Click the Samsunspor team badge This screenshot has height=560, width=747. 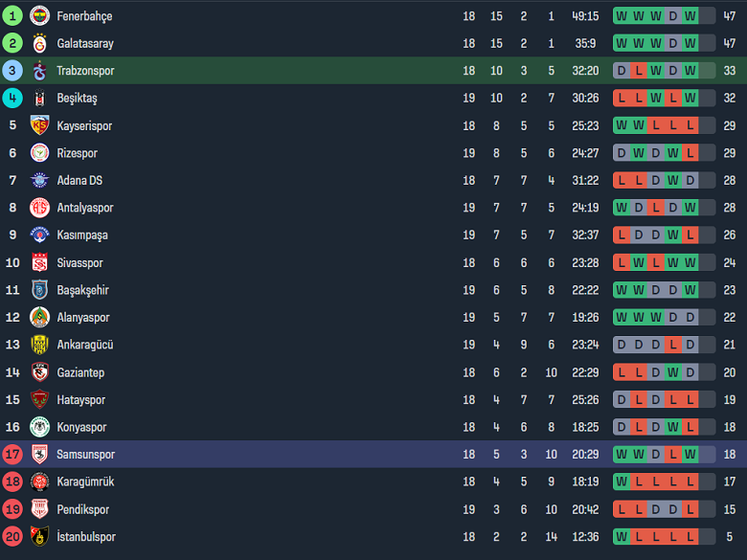pyautogui.click(x=39, y=455)
